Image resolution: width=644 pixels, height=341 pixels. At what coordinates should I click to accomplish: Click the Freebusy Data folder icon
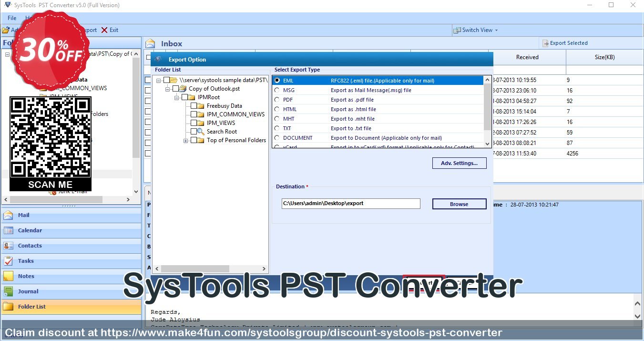click(201, 106)
